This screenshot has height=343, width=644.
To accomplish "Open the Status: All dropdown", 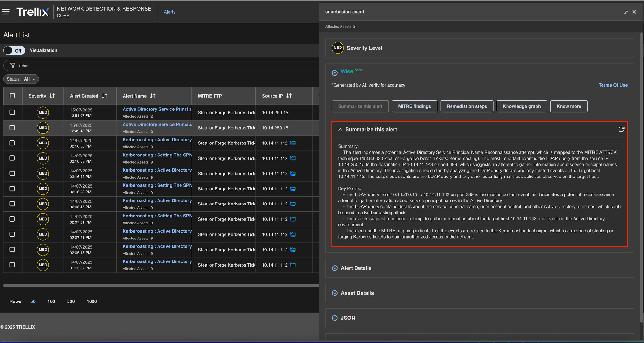I will click(x=21, y=79).
